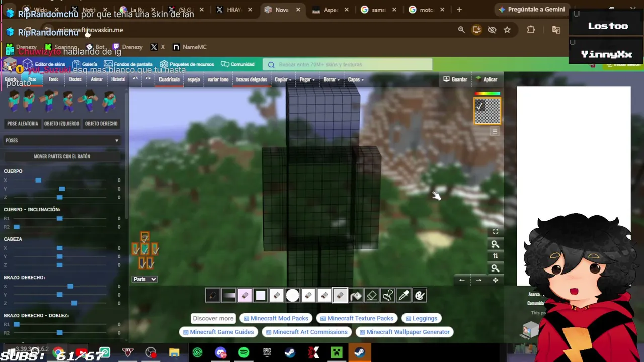Open the color palette tool
Screen dimensions: 644x362
[420, 296]
